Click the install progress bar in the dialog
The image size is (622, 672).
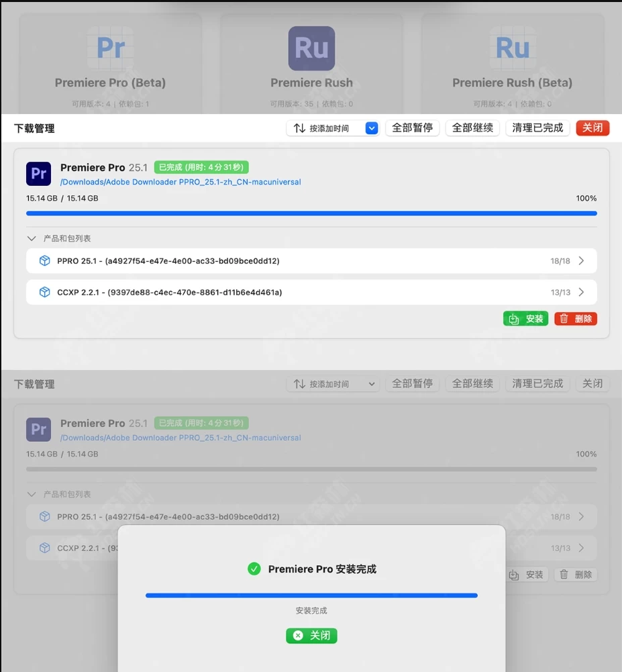click(311, 595)
